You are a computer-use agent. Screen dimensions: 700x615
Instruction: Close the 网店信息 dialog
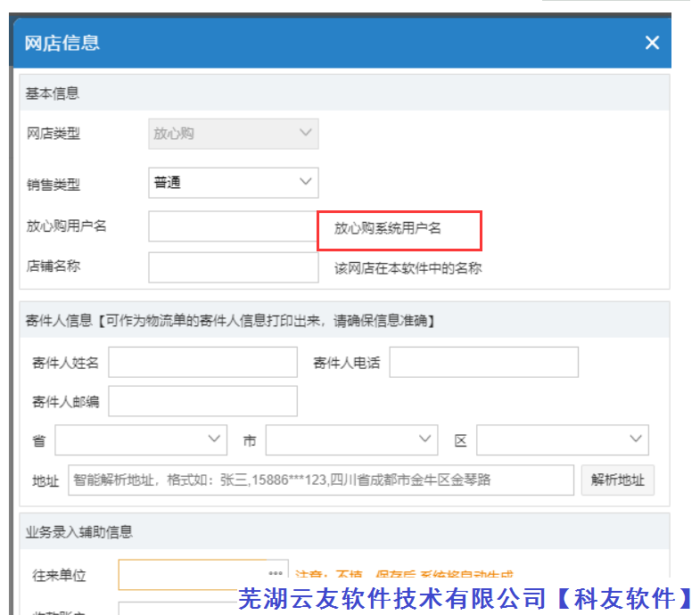[x=652, y=43]
